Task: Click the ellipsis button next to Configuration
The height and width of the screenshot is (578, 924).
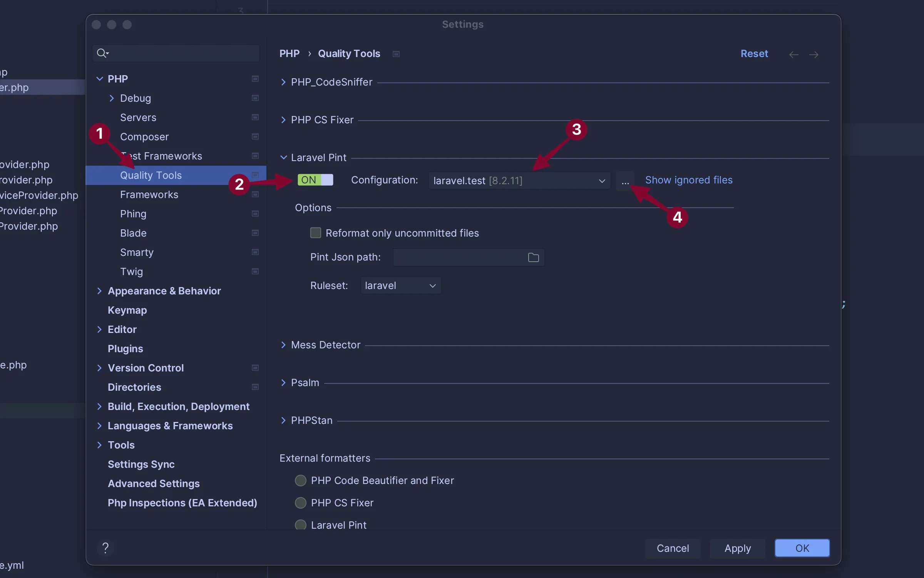Action: (625, 180)
